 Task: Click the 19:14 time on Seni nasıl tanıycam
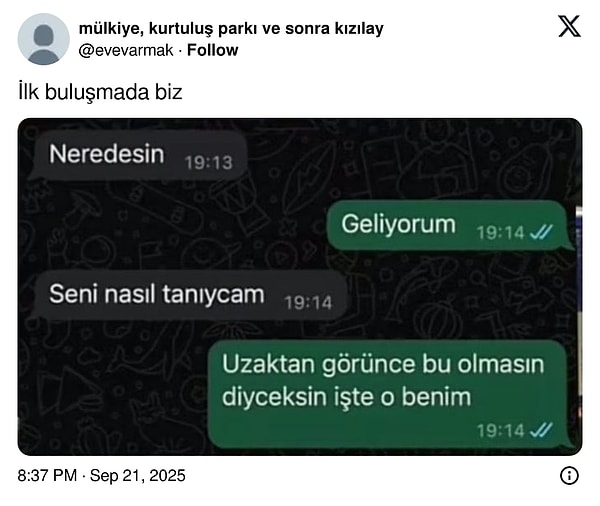(308, 303)
